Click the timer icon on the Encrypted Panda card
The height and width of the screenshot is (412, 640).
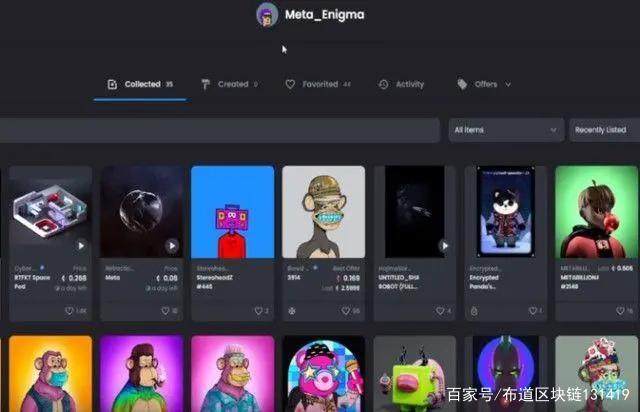click(474, 312)
